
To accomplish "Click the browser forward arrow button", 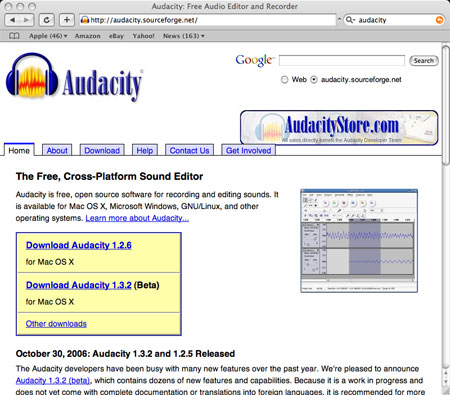I will 27,20.
